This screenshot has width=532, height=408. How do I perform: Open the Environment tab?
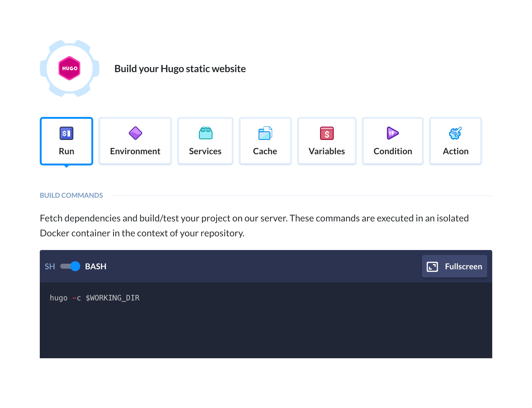coord(135,141)
